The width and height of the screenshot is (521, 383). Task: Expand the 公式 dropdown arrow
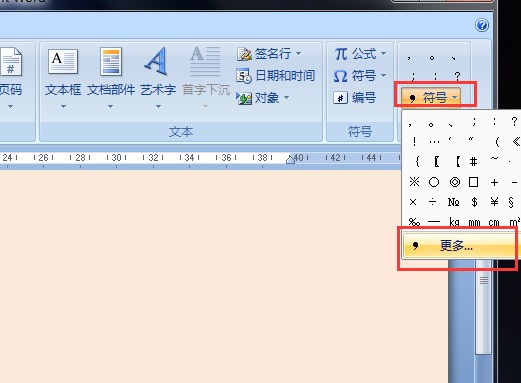pos(384,53)
